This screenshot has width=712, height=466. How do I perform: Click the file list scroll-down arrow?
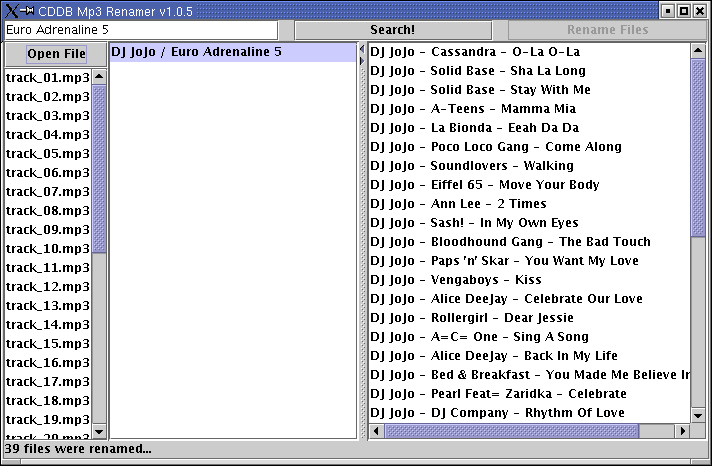click(x=99, y=431)
